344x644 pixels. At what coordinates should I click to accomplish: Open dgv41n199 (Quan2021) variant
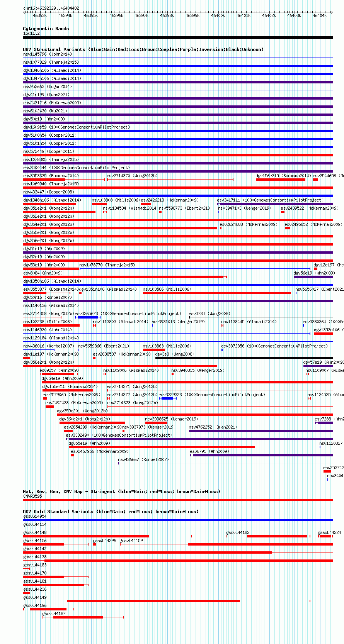click(46, 95)
